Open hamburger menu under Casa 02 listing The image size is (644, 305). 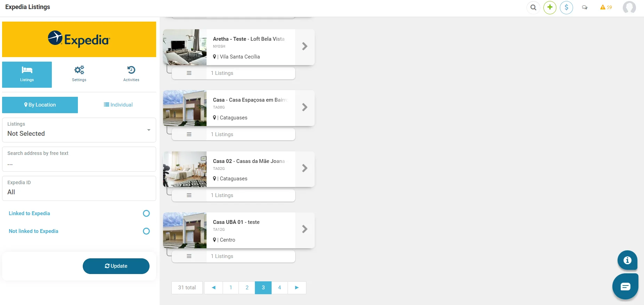189,195
